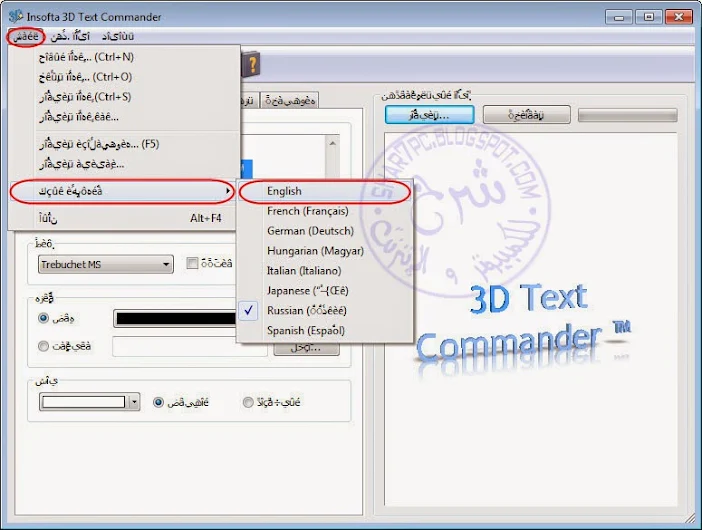This screenshot has width=702, height=530.
Task: Close the Insofta 3D Text Commander window
Action: pyautogui.click(x=679, y=17)
